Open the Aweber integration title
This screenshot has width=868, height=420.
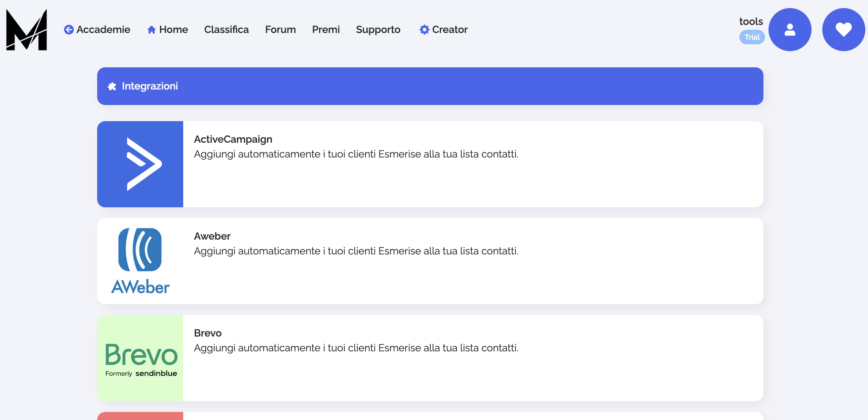click(x=212, y=236)
